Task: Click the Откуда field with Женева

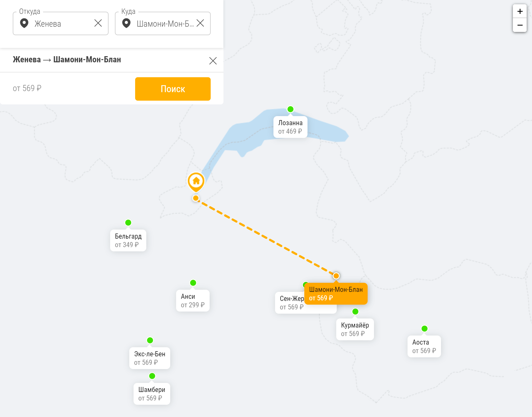Action: point(61,23)
